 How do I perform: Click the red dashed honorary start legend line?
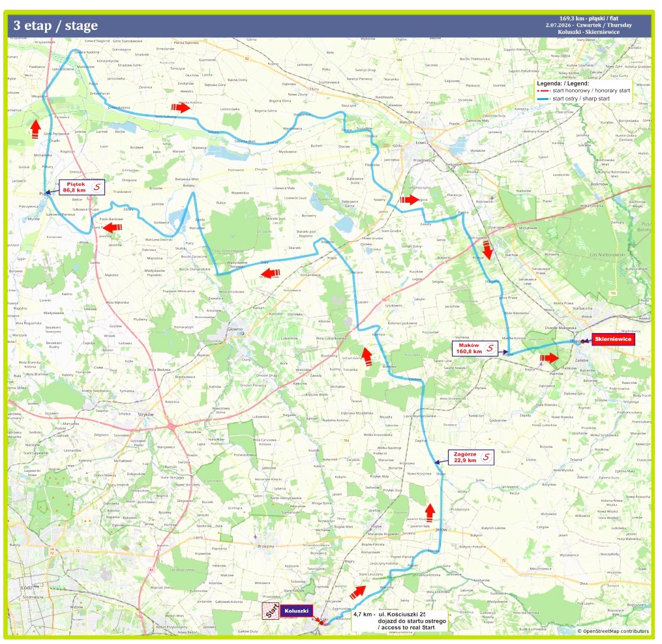[x=543, y=91]
